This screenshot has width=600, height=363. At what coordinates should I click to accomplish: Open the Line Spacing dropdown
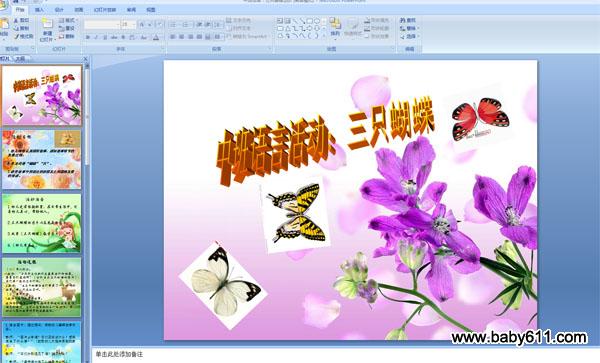tap(218, 24)
